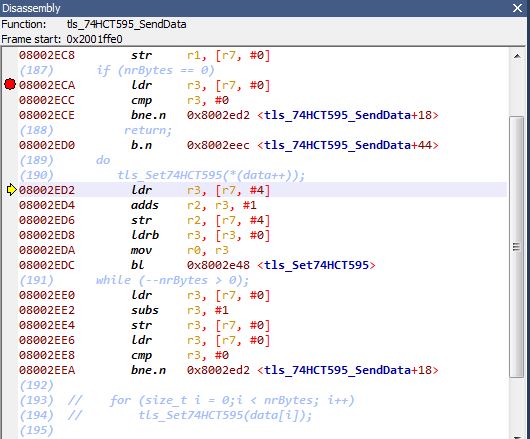530x439 pixels.
Task: Click commented source line (193) for loop
Action: tap(187, 400)
